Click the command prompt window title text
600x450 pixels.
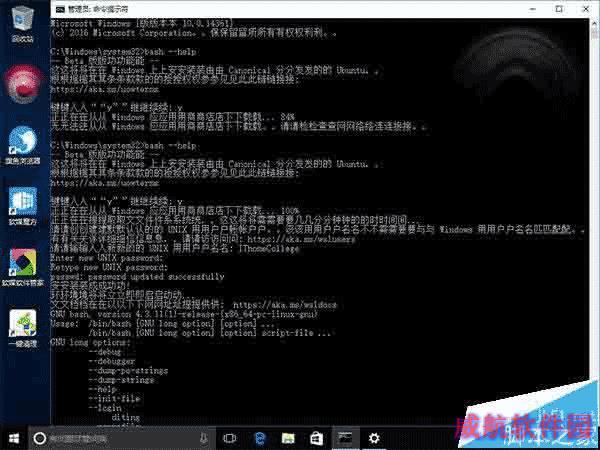tap(98, 9)
